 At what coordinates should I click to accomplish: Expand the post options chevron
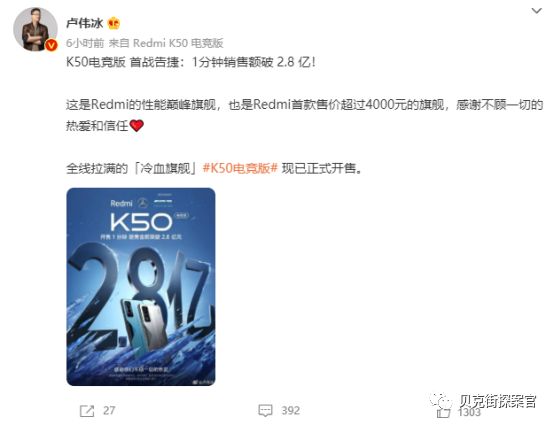[536, 11]
